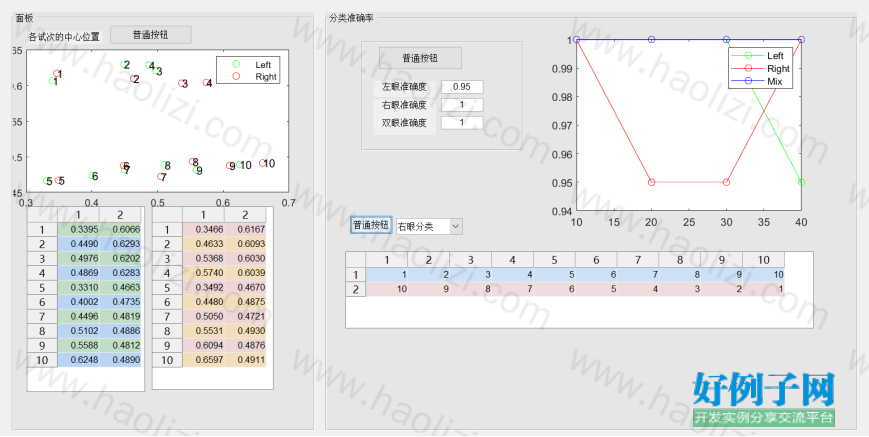Screen dimensions: 869x437
Task: Click row header 5 of table containing 0.3310
Action: click(42, 287)
